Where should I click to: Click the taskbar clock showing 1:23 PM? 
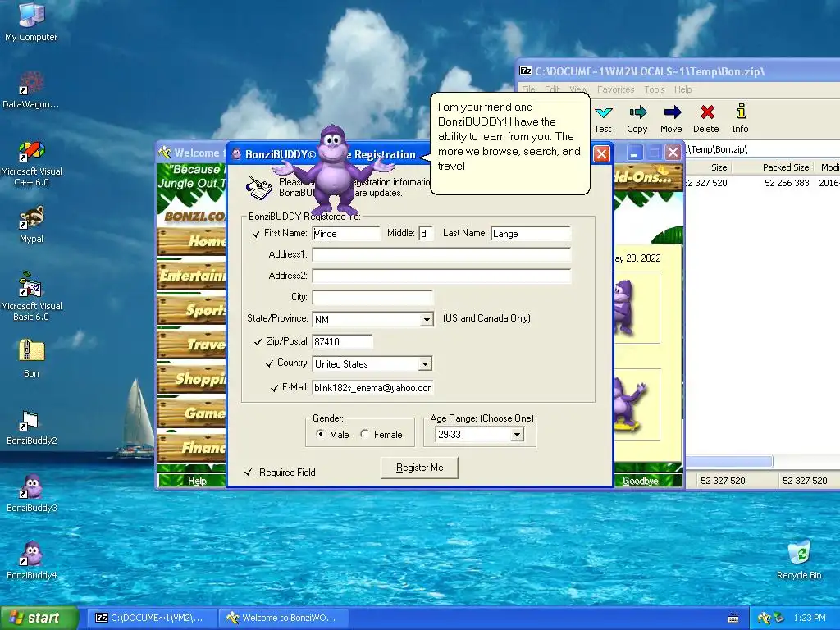tap(810, 618)
